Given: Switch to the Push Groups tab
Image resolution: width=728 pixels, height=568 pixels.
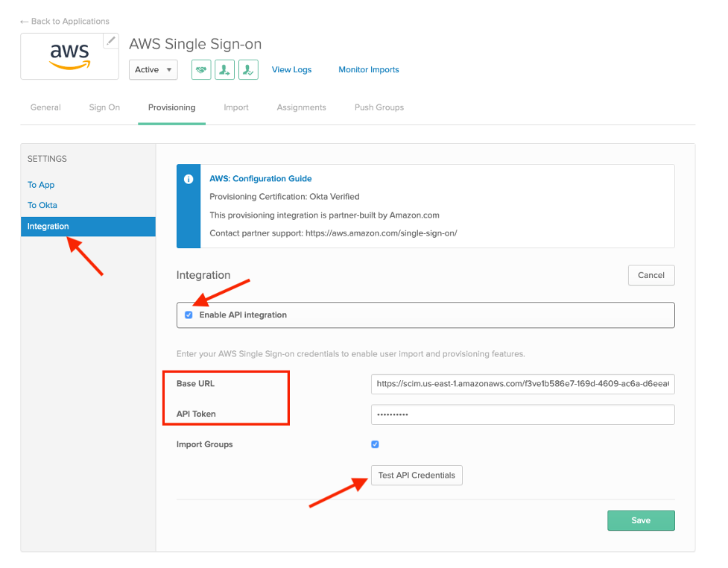Looking at the screenshot, I should (x=379, y=107).
